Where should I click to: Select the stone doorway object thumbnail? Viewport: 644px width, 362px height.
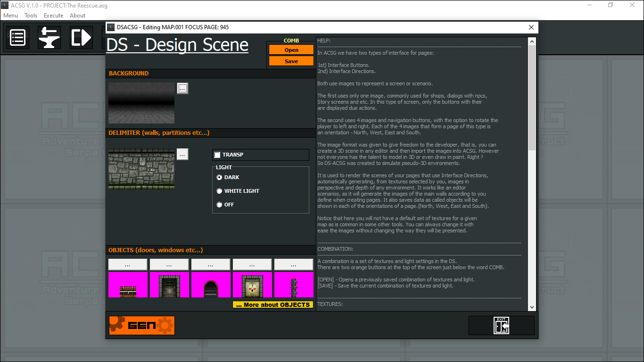click(169, 285)
